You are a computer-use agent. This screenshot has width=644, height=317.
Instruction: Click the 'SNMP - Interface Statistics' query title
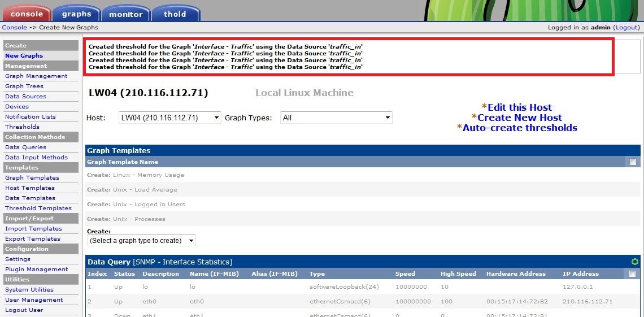coord(182,262)
